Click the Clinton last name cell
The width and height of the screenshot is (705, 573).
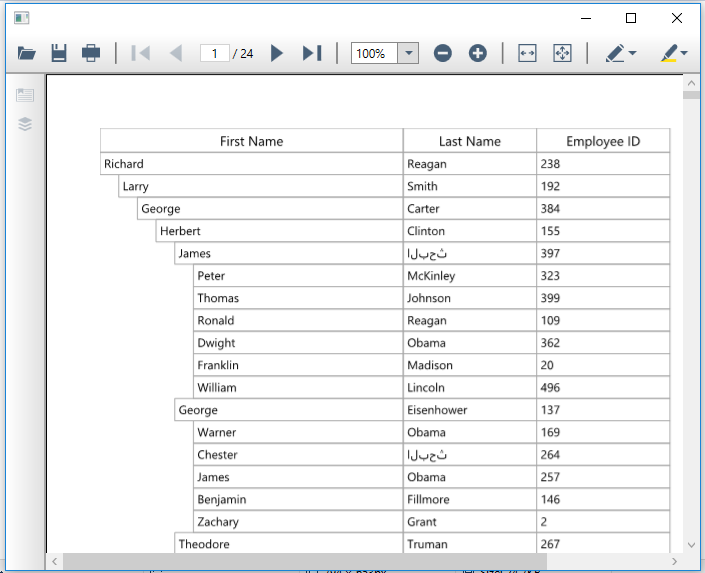[469, 231]
